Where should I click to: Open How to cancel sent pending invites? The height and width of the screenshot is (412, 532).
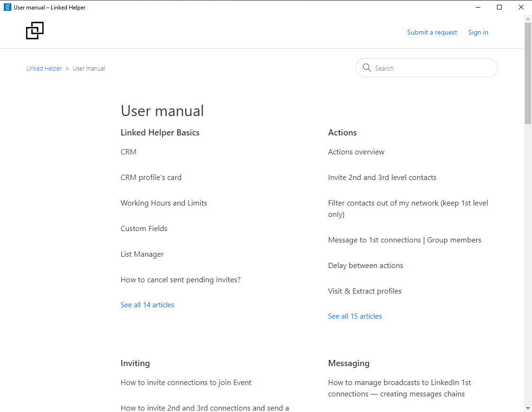(x=180, y=280)
